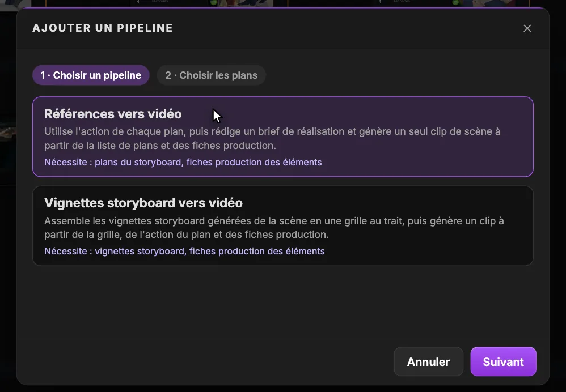The height and width of the screenshot is (392, 566).
Task: Select step 1 Choisir un pipeline
Action: click(x=91, y=75)
